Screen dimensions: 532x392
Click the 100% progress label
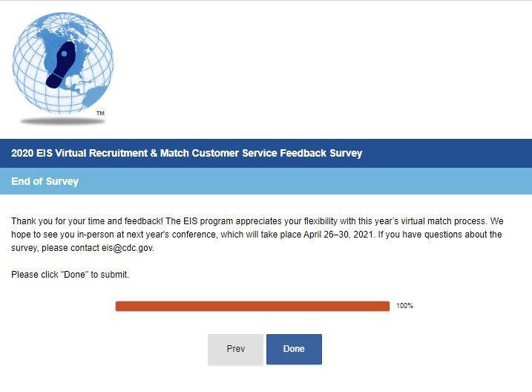pyautogui.click(x=404, y=306)
